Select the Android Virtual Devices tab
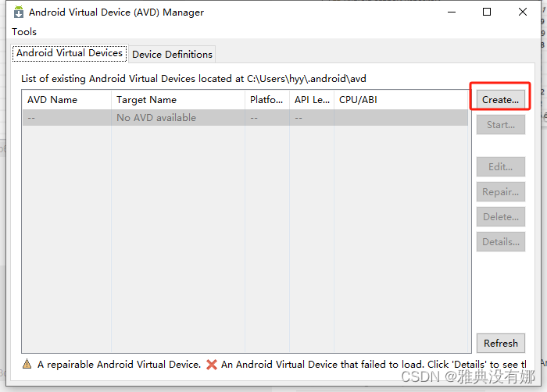 pyautogui.click(x=70, y=53)
